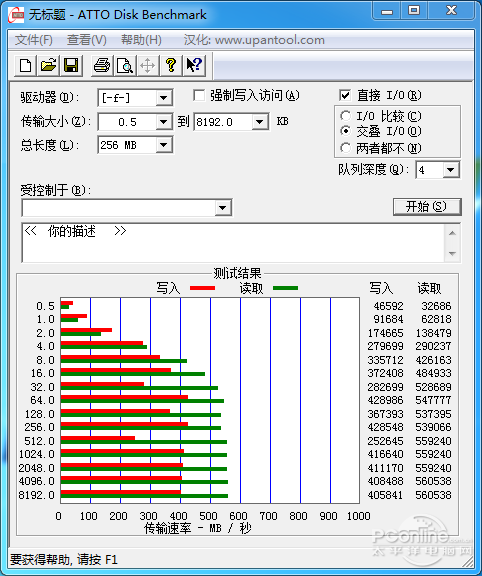Expand the 受控制于 dropdown

(222, 208)
